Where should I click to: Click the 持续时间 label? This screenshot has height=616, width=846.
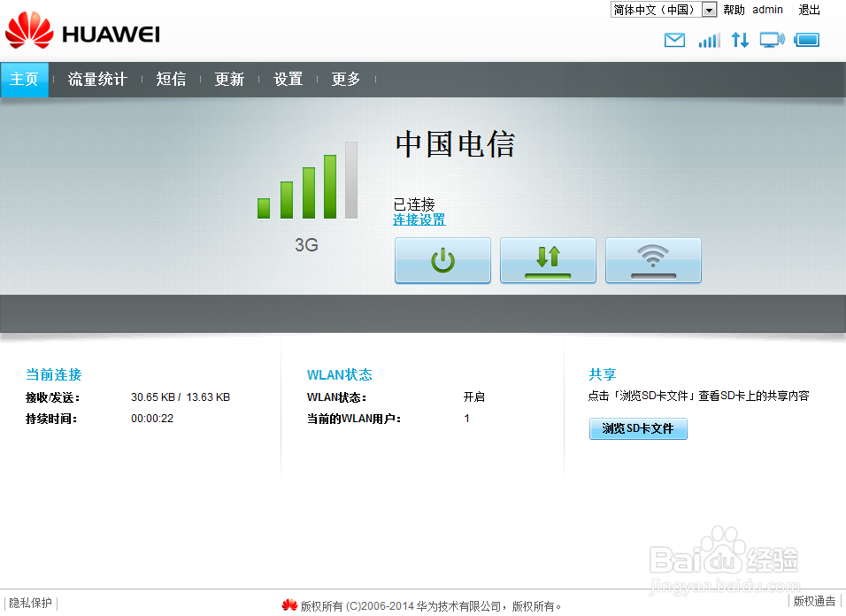pyautogui.click(x=51, y=419)
